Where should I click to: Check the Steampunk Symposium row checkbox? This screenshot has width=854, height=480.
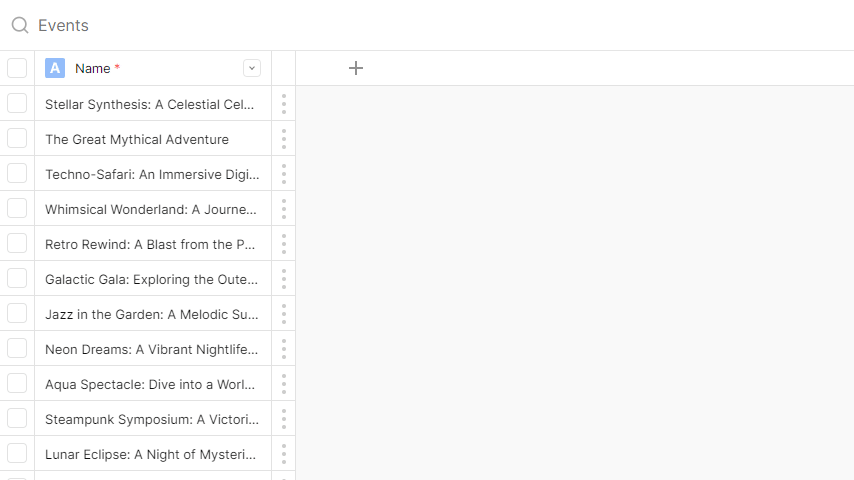17,418
